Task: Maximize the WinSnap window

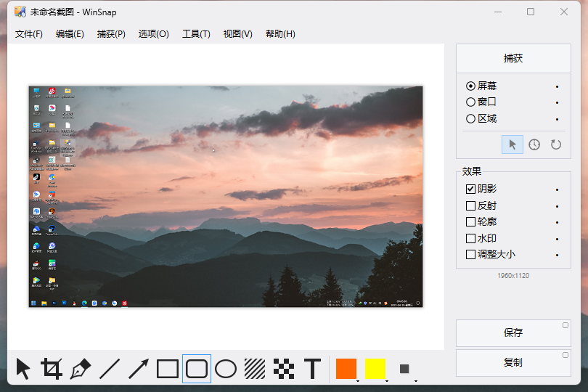Action: pyautogui.click(x=531, y=12)
